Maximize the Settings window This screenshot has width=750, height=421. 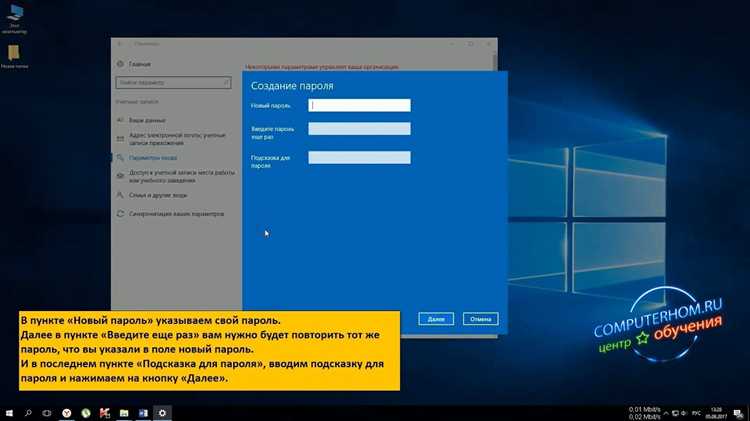(471, 44)
